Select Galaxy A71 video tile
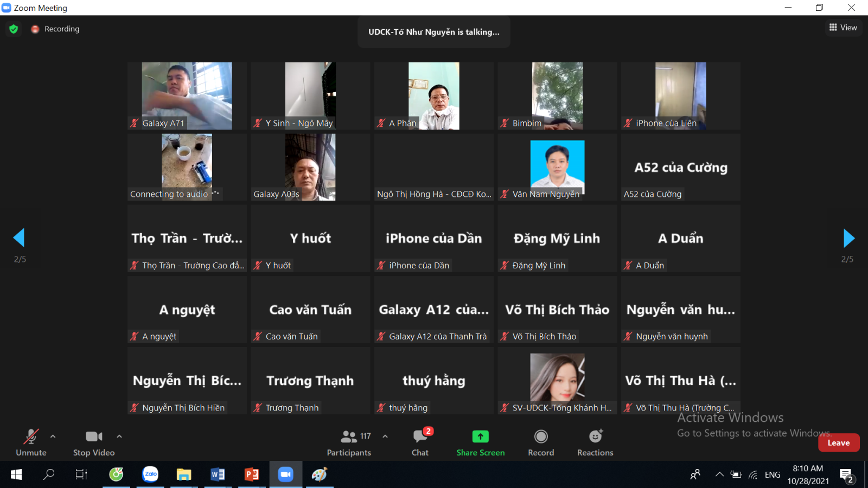Screen dimensions: 868x488 pyautogui.click(x=187, y=96)
